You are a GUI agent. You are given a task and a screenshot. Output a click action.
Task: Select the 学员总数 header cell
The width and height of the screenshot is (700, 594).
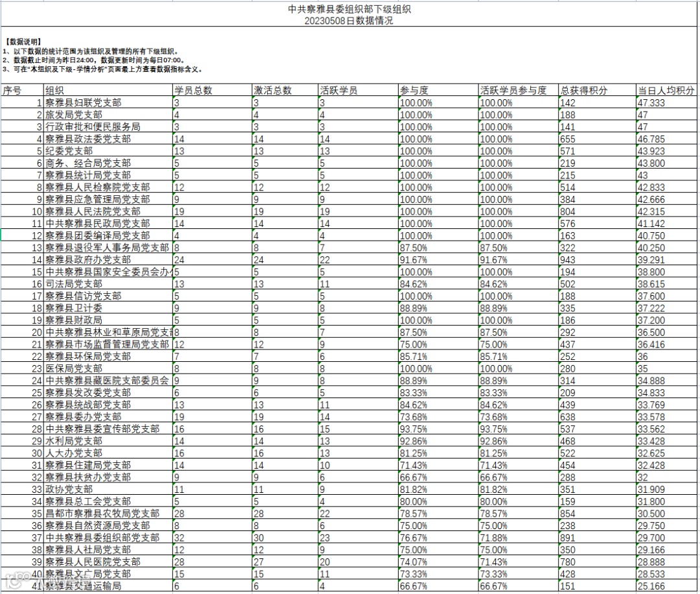[213, 90]
